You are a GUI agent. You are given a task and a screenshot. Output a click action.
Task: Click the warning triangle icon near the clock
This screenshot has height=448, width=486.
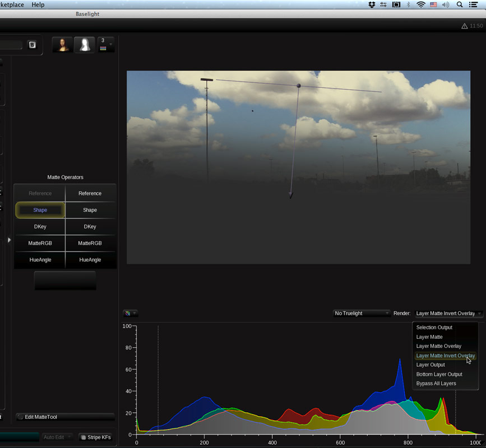[x=464, y=26]
